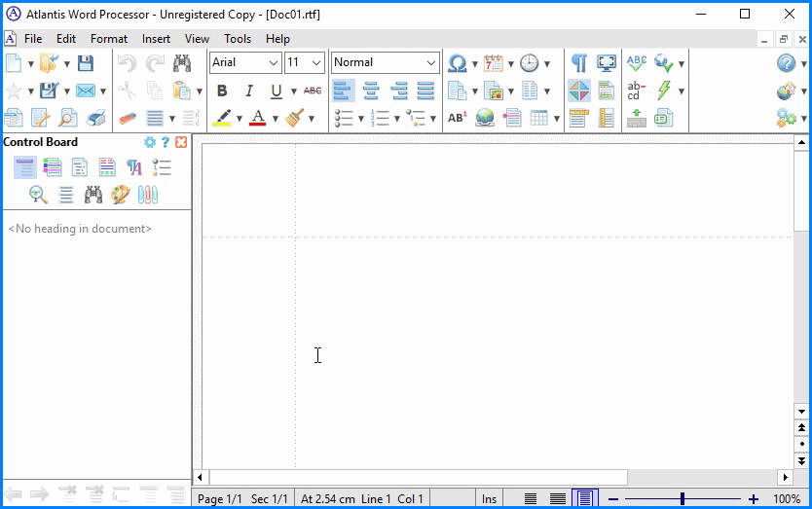This screenshot has width=812, height=509.
Task: Click zoom in plus button
Action: (x=754, y=499)
